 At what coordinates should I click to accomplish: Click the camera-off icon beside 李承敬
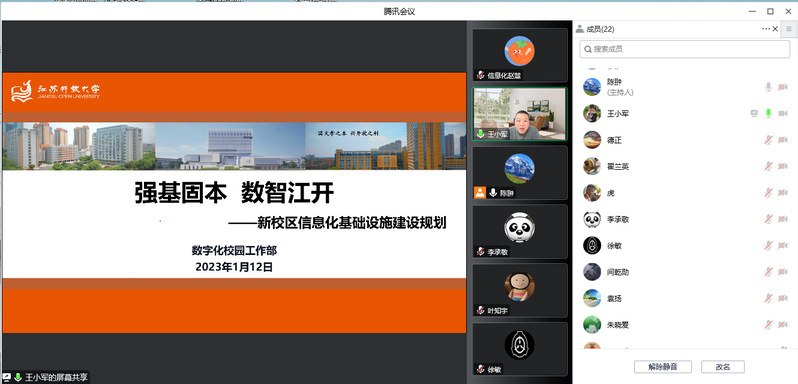click(783, 219)
